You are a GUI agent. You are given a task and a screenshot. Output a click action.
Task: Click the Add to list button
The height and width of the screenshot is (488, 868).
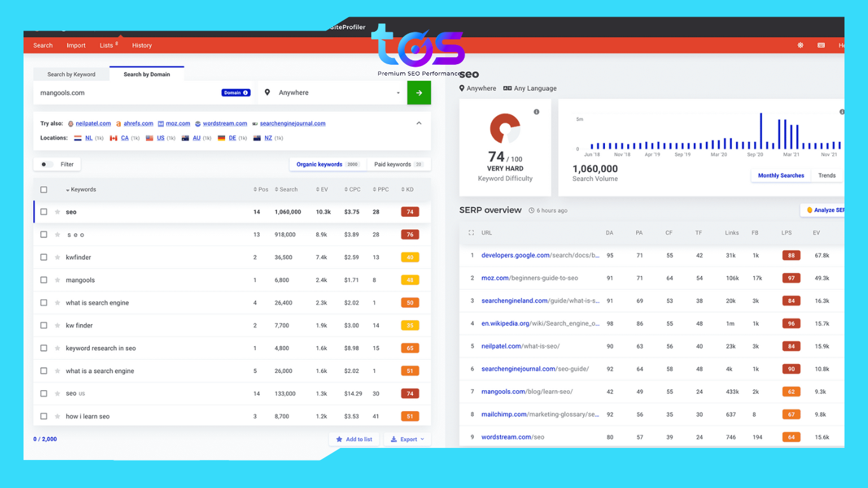tap(354, 438)
